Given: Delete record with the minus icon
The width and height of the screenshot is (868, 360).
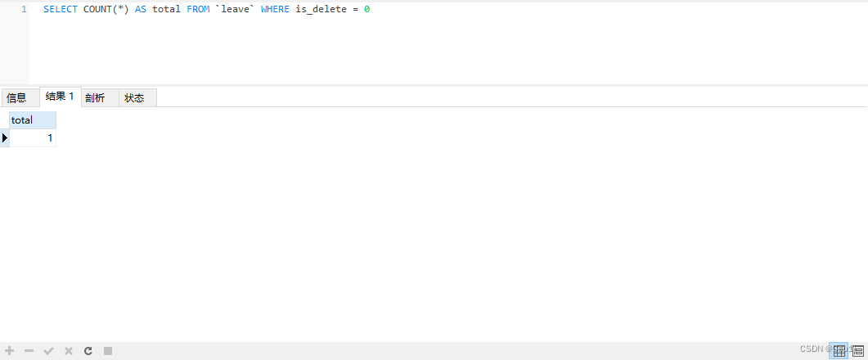Looking at the screenshot, I should click(x=29, y=350).
